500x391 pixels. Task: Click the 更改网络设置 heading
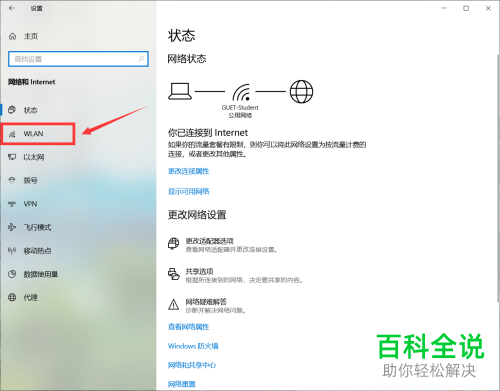[x=197, y=215]
